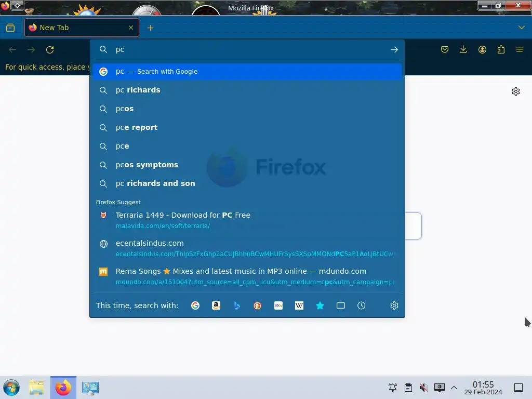The image size is (532, 399).
Task: Open new tab personalize gear icon
Action: [x=516, y=91]
